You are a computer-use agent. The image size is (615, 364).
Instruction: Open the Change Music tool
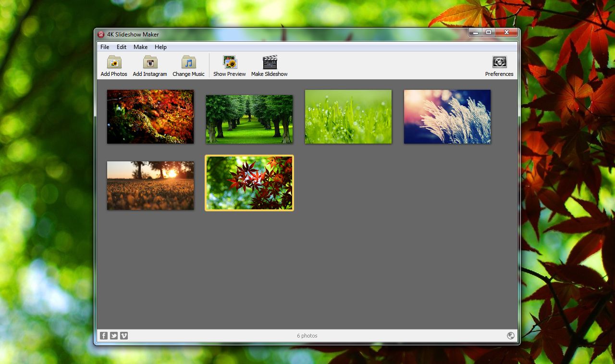[x=188, y=65]
